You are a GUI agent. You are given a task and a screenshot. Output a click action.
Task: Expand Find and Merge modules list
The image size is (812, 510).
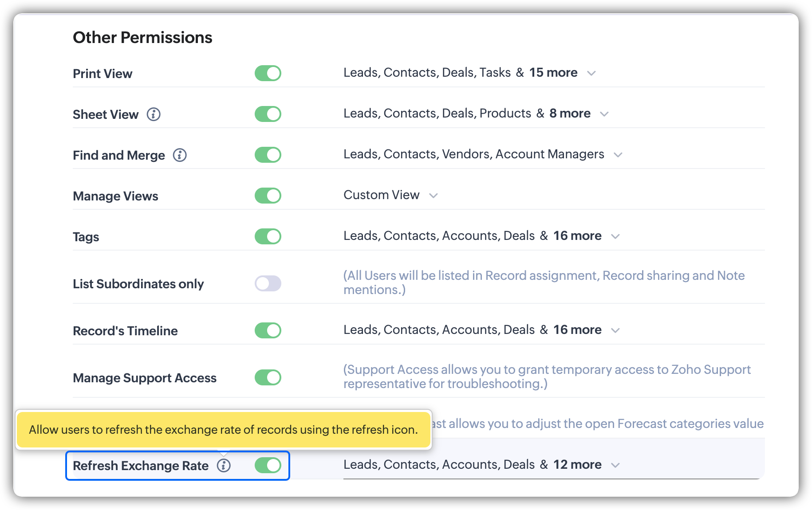(618, 155)
